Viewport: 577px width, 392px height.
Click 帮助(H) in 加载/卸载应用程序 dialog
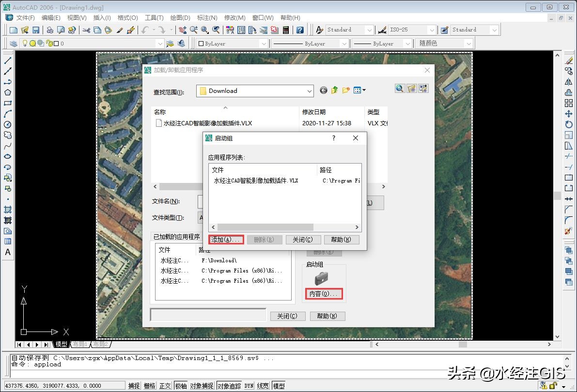327,316
